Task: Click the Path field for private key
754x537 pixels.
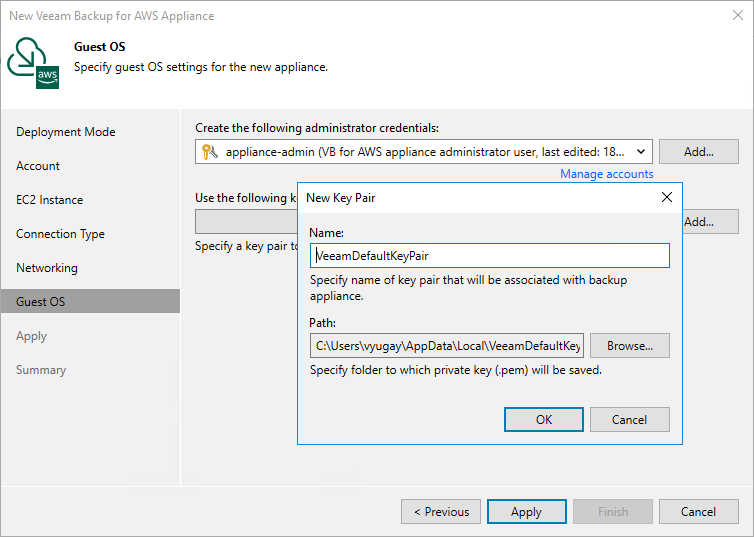Action: (x=447, y=346)
